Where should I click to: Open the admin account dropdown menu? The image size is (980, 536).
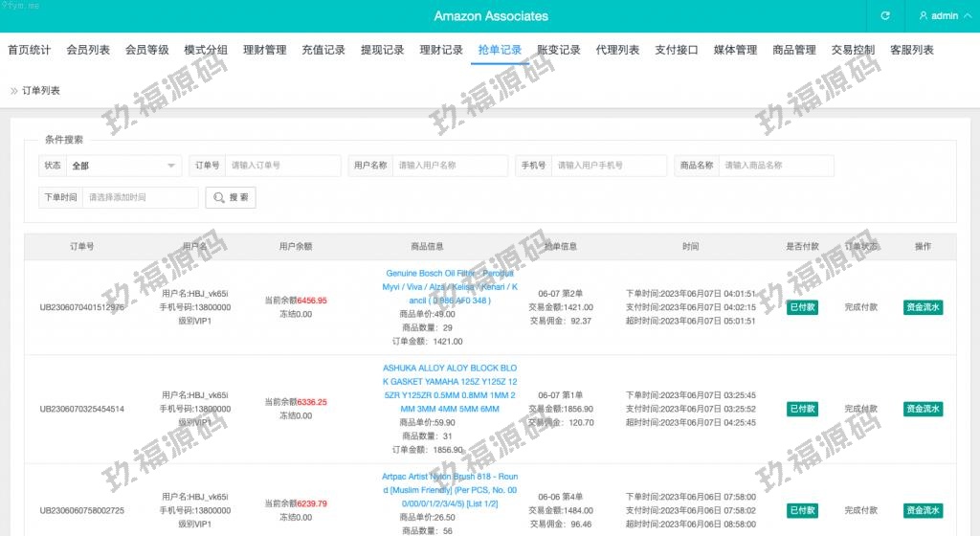tap(945, 16)
